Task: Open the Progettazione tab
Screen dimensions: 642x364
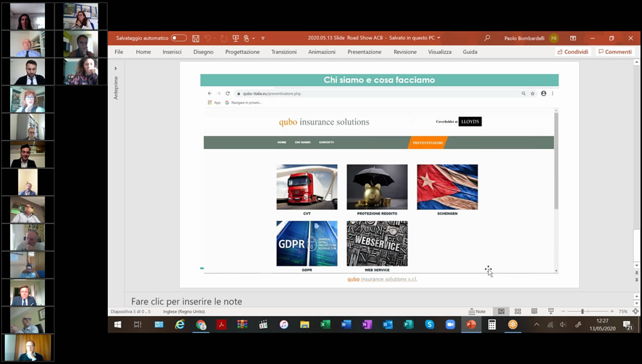Action: 243,51
